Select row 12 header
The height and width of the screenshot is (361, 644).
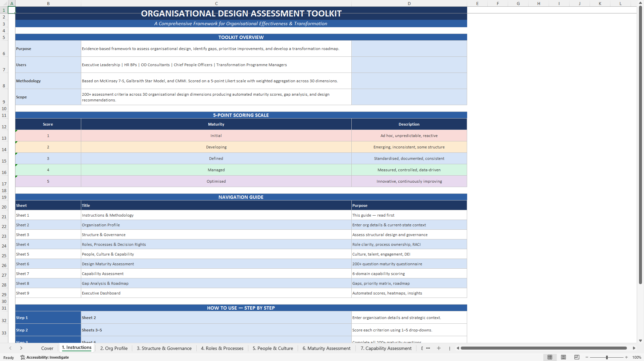pyautogui.click(x=4, y=124)
